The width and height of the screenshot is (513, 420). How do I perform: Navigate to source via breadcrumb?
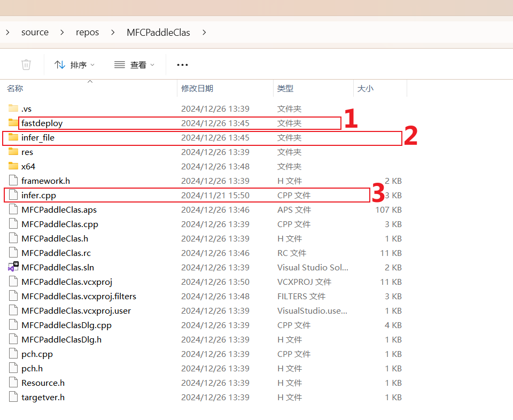coord(35,32)
